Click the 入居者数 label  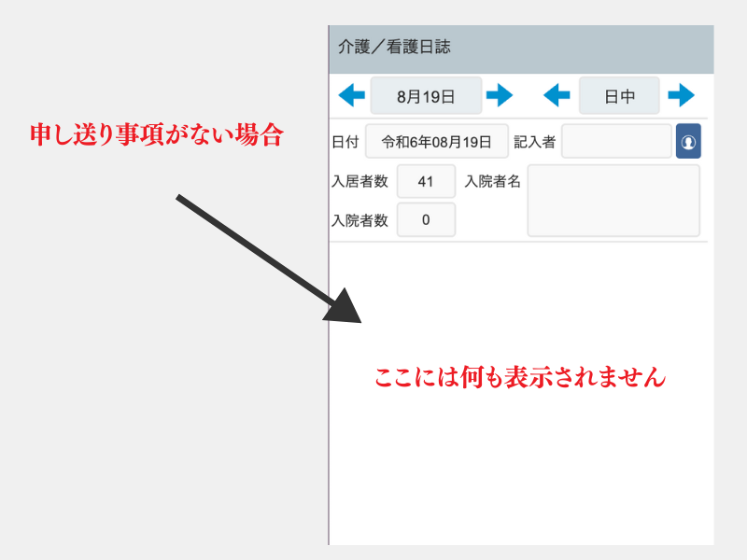pyautogui.click(x=359, y=182)
